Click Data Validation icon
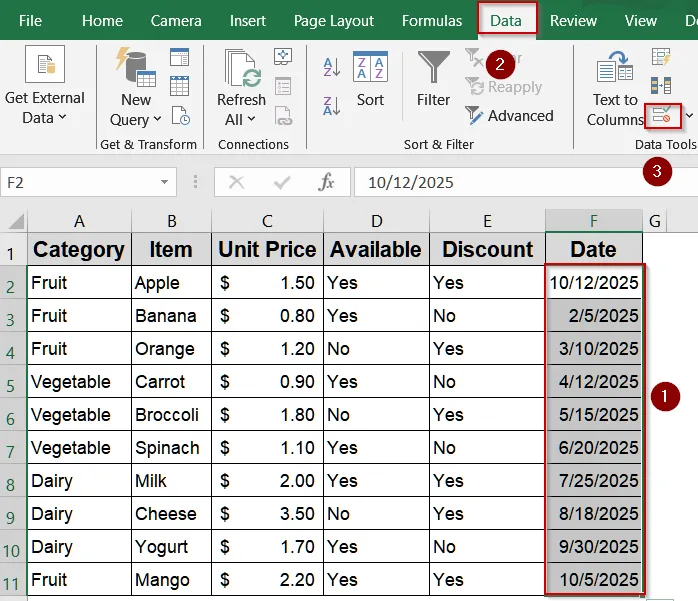The width and height of the screenshot is (698, 601). [661, 116]
